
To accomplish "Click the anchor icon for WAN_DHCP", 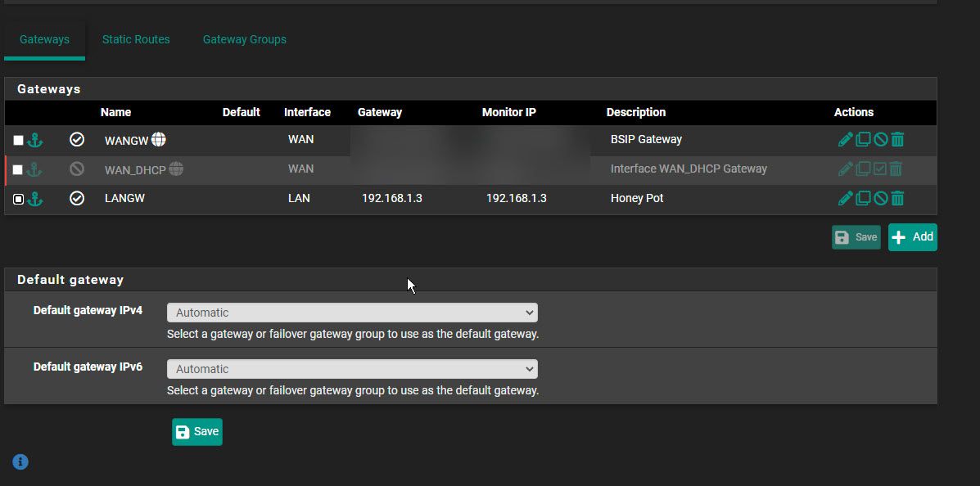I will tap(35, 169).
